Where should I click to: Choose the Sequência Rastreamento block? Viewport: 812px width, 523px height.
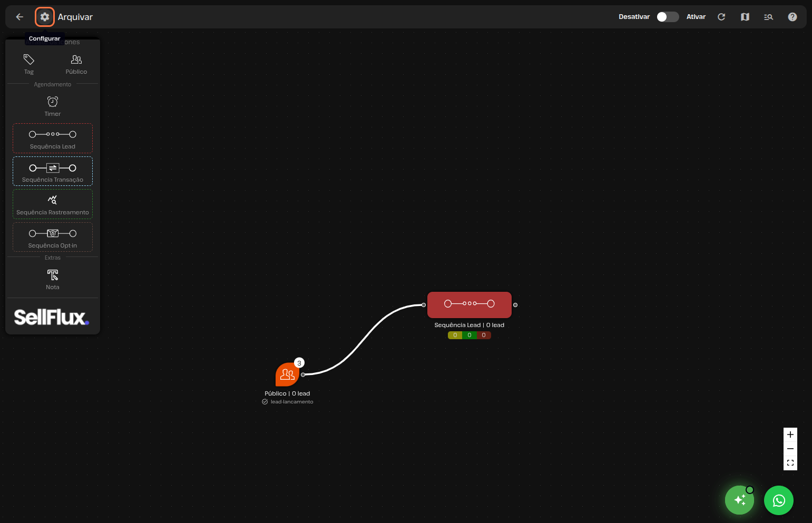click(x=53, y=204)
